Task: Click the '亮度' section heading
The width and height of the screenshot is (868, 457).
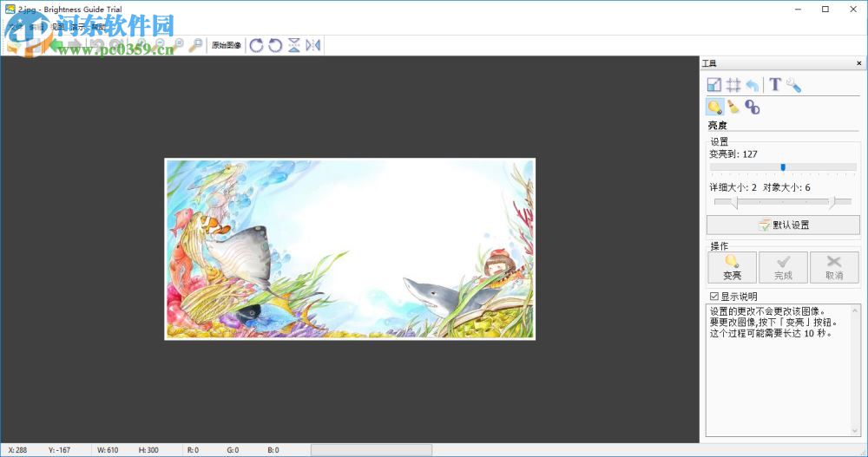Action: click(717, 126)
